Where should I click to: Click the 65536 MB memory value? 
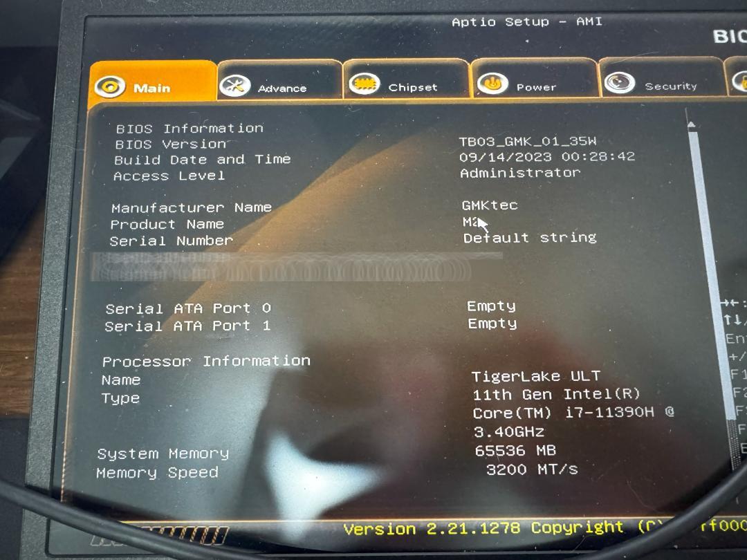pyautogui.click(x=515, y=451)
